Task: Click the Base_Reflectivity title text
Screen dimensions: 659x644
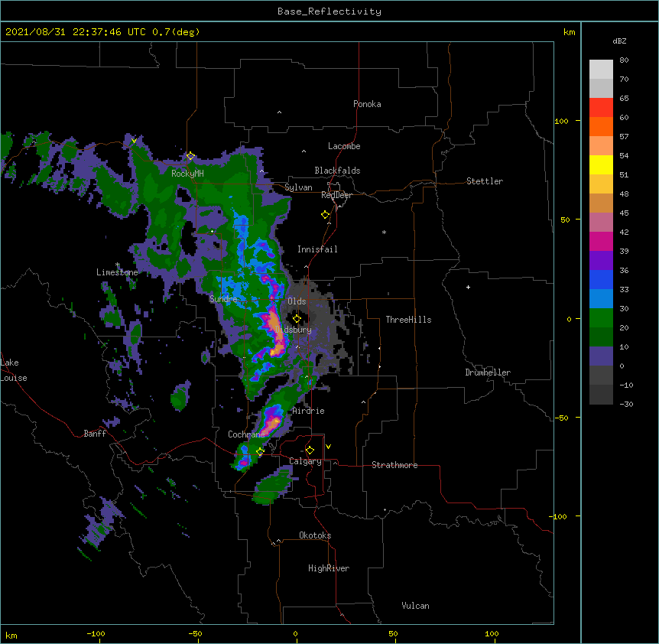Action: pyautogui.click(x=329, y=11)
